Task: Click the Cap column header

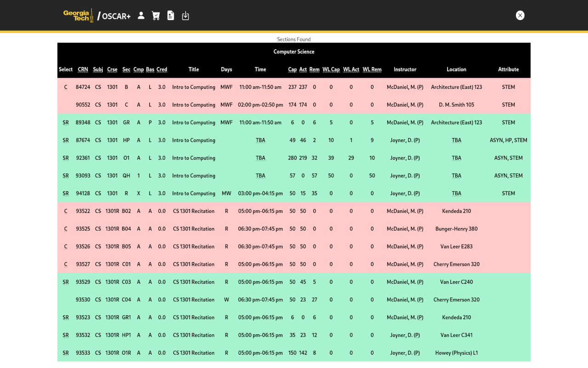Action: pyautogui.click(x=293, y=69)
